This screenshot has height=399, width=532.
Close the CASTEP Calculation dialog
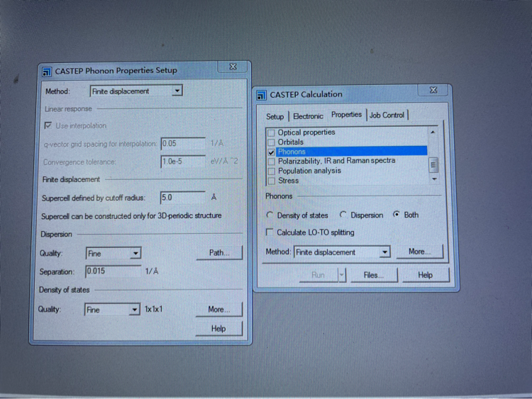433,91
